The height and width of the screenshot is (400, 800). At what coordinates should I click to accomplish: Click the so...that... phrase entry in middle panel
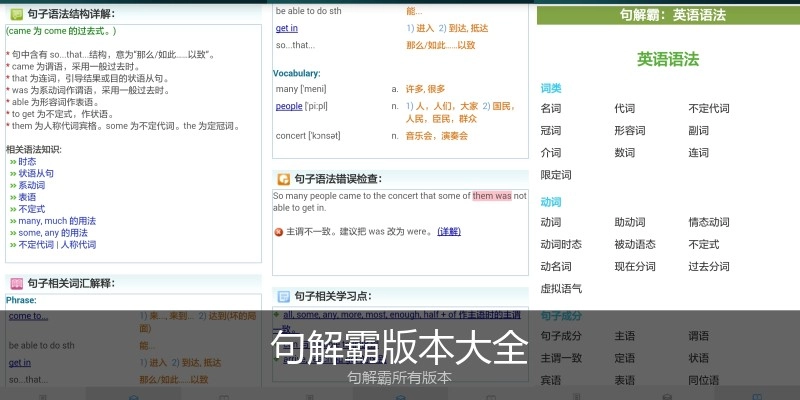coord(295,45)
